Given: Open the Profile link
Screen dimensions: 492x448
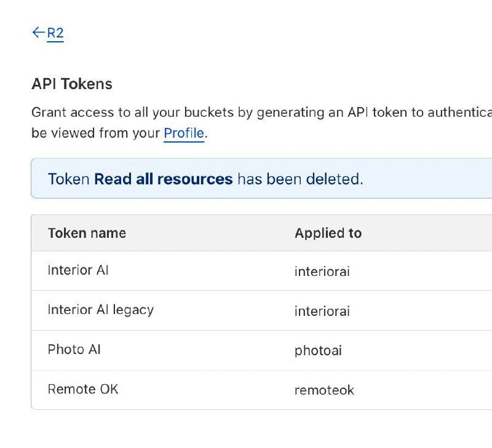Looking at the screenshot, I should coord(183,133).
